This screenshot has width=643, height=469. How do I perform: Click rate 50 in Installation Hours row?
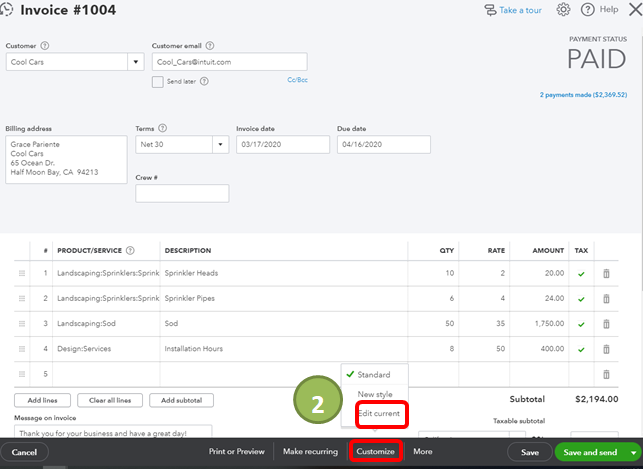tap(484, 348)
